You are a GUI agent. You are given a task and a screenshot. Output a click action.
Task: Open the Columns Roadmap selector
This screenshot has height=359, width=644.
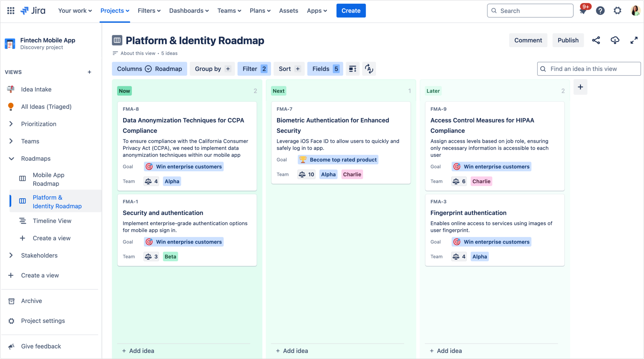click(149, 69)
